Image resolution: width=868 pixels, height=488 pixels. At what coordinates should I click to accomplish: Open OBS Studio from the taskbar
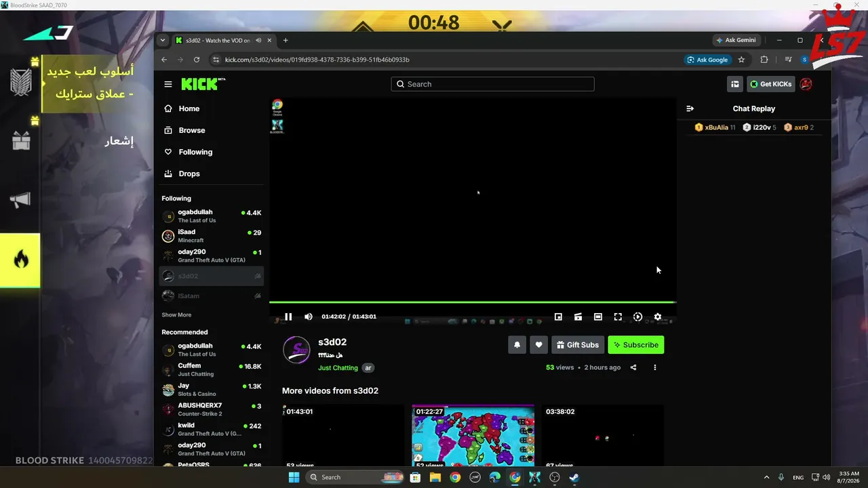coord(555,477)
